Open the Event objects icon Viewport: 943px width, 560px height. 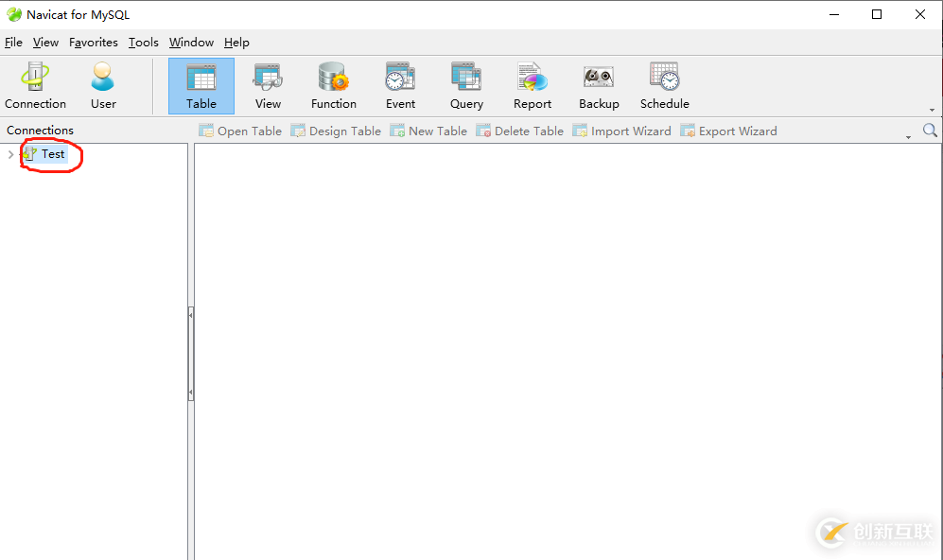pos(400,86)
